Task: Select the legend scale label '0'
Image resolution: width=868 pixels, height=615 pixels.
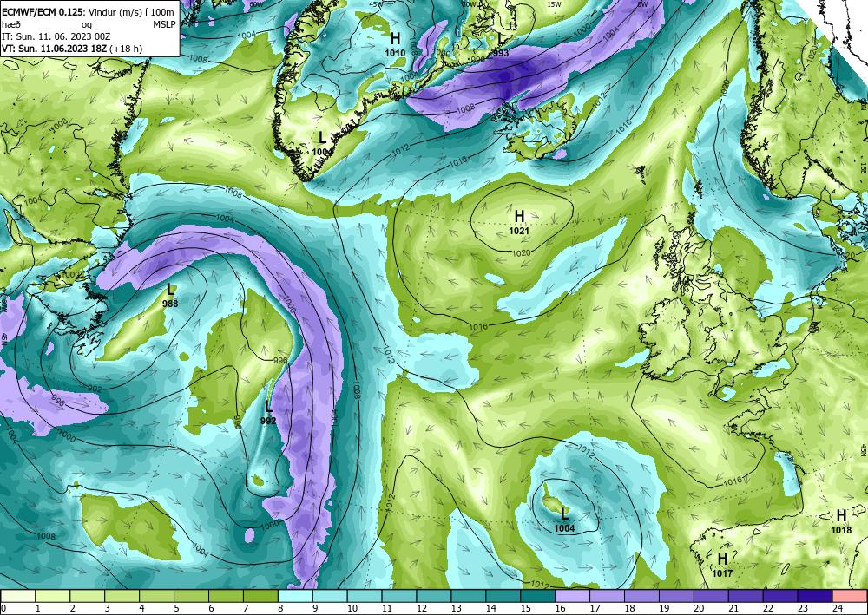Action: 3,609
